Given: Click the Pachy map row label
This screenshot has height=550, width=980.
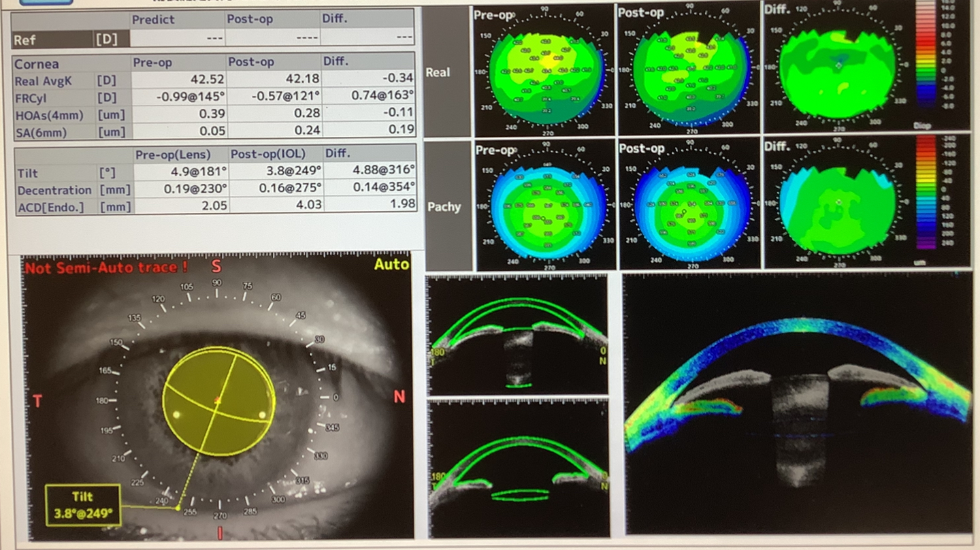Looking at the screenshot, I should [x=443, y=206].
